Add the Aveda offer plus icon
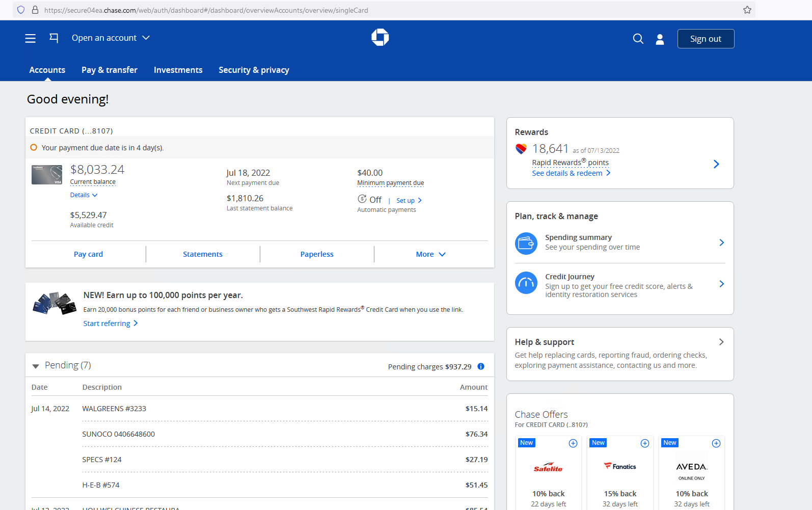The width and height of the screenshot is (812, 510). pyautogui.click(x=716, y=443)
